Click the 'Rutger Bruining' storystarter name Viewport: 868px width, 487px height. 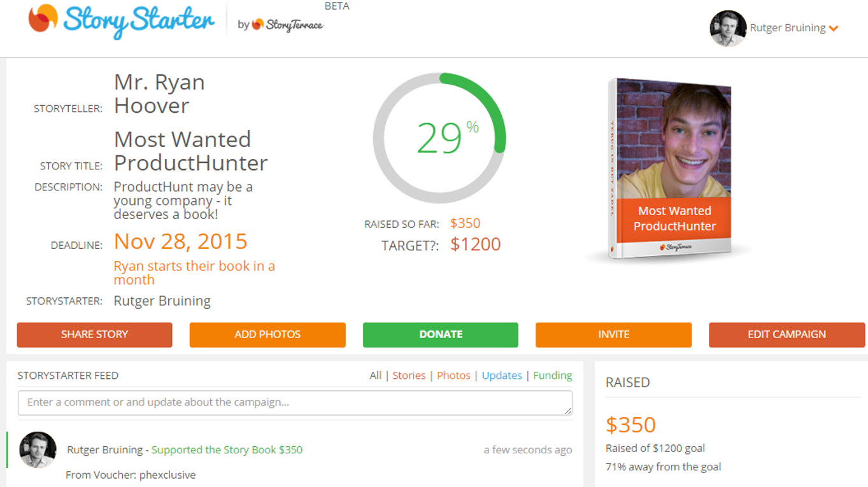coord(162,301)
